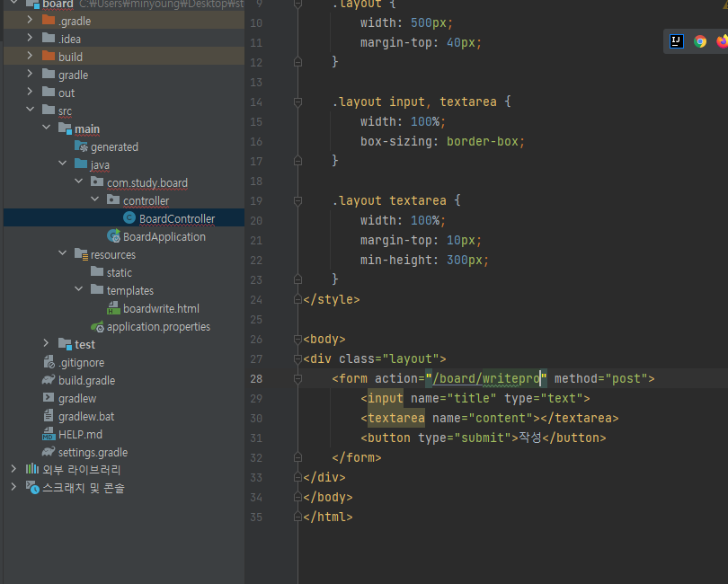Open preview in Chrome browser icon
Viewport: 728px width, 584px height.
[700, 41]
